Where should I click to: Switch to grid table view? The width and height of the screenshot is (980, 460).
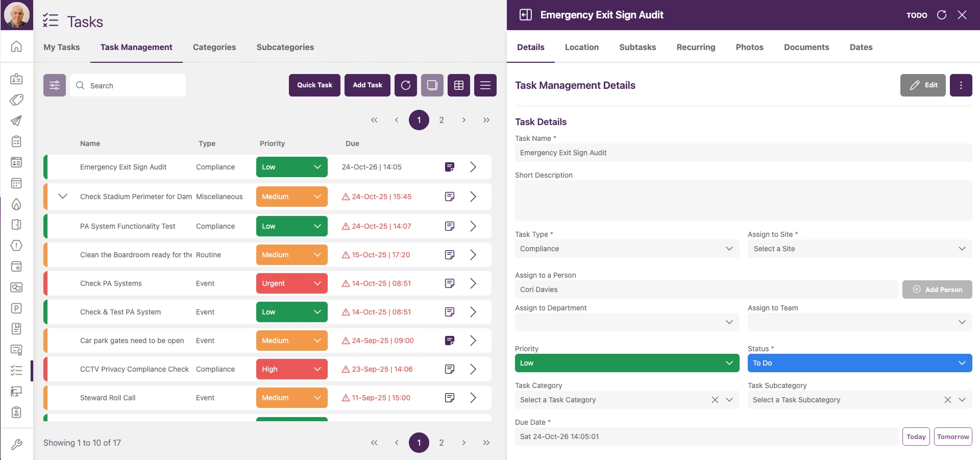coord(458,85)
